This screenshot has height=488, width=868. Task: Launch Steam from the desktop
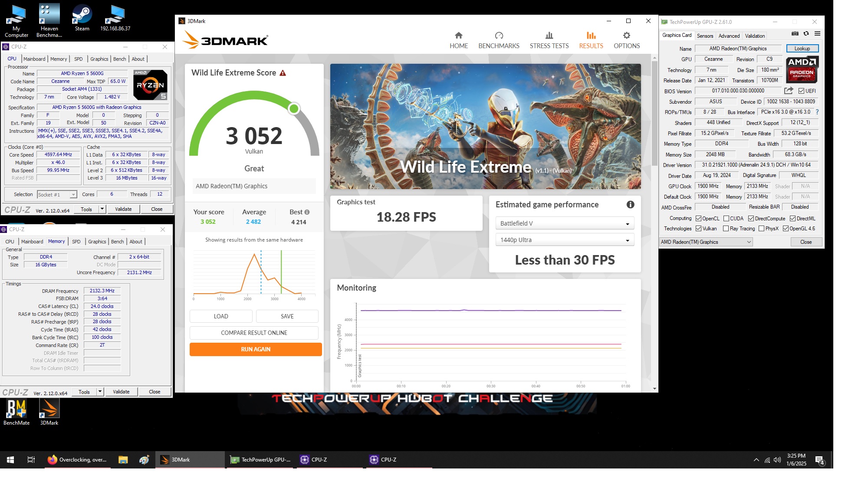pos(82,18)
